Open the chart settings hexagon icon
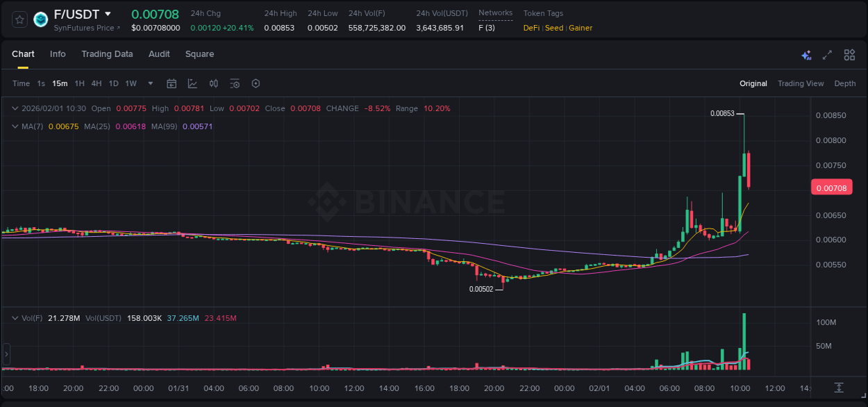Viewport: 868px width, 407px height. coord(256,83)
